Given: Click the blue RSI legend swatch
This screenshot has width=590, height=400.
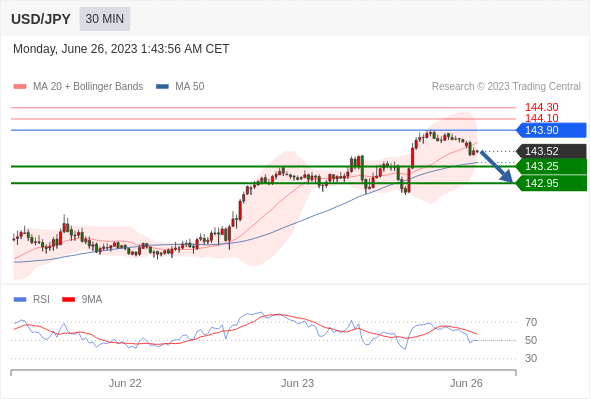Looking at the screenshot, I should [x=20, y=300].
